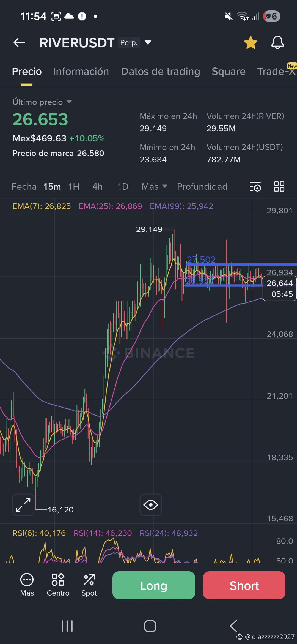This screenshot has height=644, width=297.
Task: Tap the 24h change +10.05%
Action: pyautogui.click(x=87, y=138)
